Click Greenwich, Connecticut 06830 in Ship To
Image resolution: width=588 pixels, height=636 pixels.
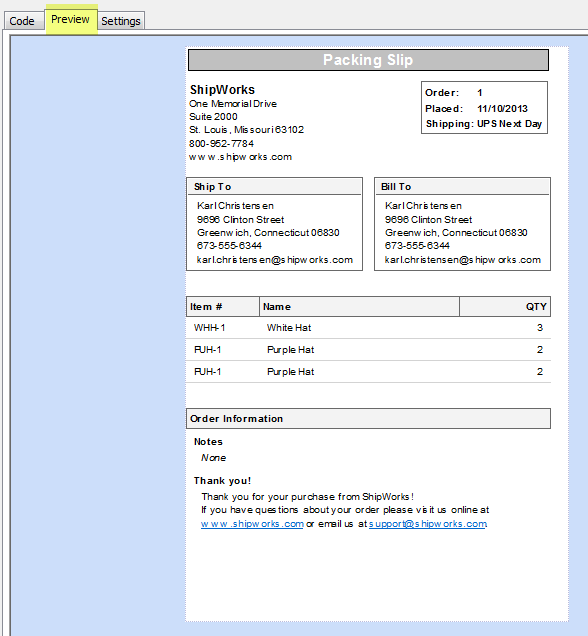pyautogui.click(x=268, y=233)
